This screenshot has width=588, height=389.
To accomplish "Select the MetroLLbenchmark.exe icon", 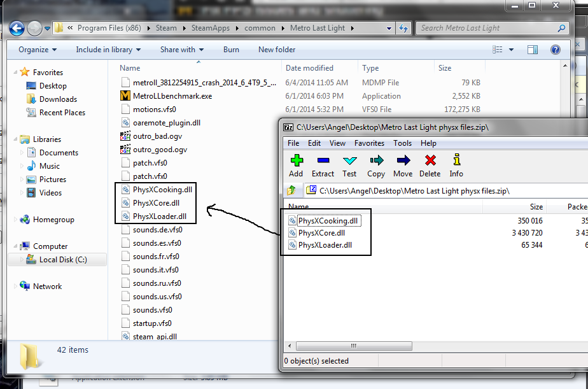I will 125,96.
